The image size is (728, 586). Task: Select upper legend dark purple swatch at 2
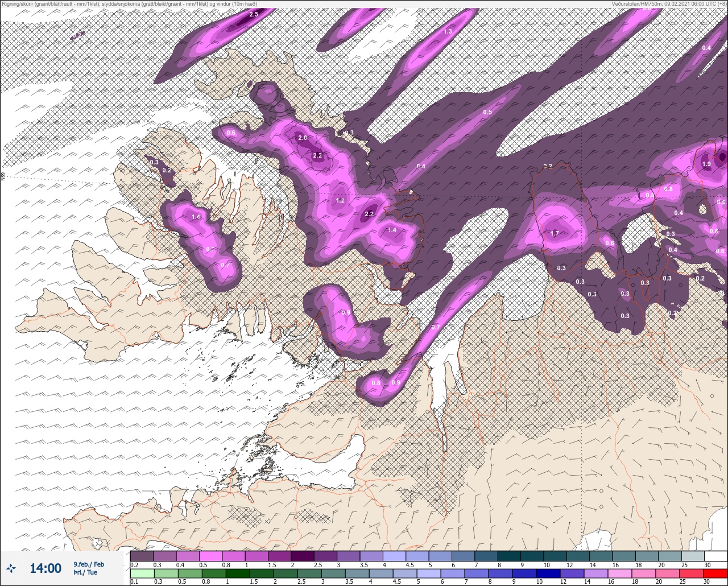302,556
